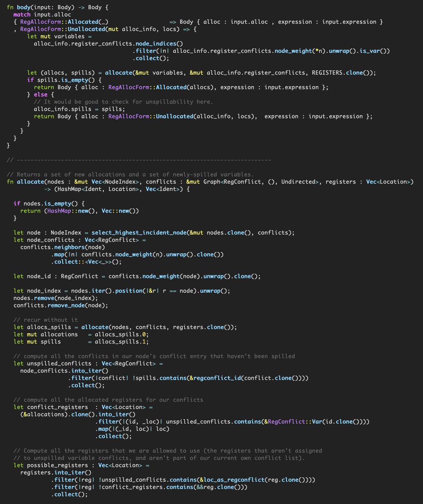Click 'registers.into_iter()' call

point(56,472)
